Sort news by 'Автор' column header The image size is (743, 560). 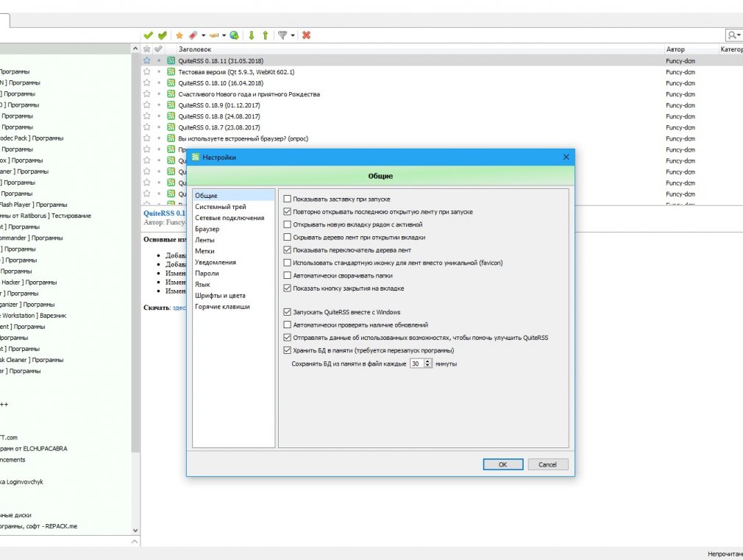691,49
